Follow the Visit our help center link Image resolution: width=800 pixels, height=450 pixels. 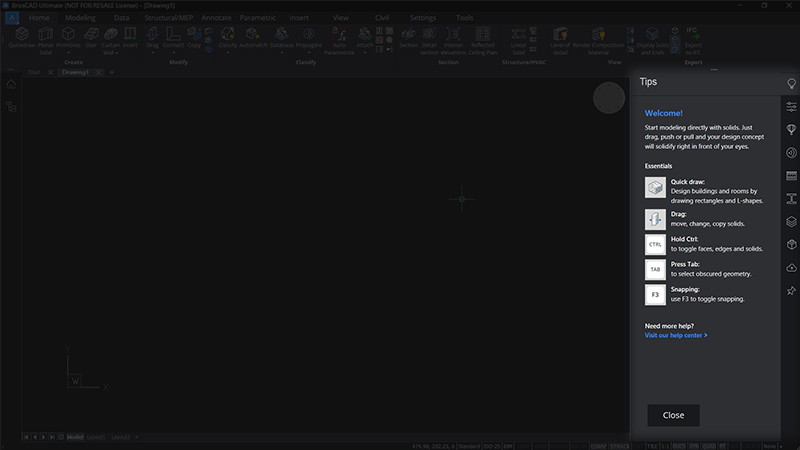[676, 335]
